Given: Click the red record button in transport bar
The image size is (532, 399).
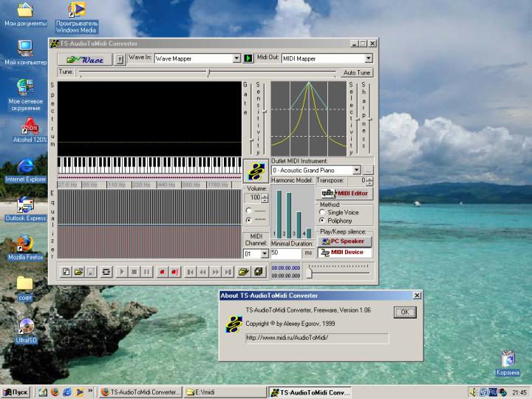Looking at the screenshot, I should tap(162, 272).
